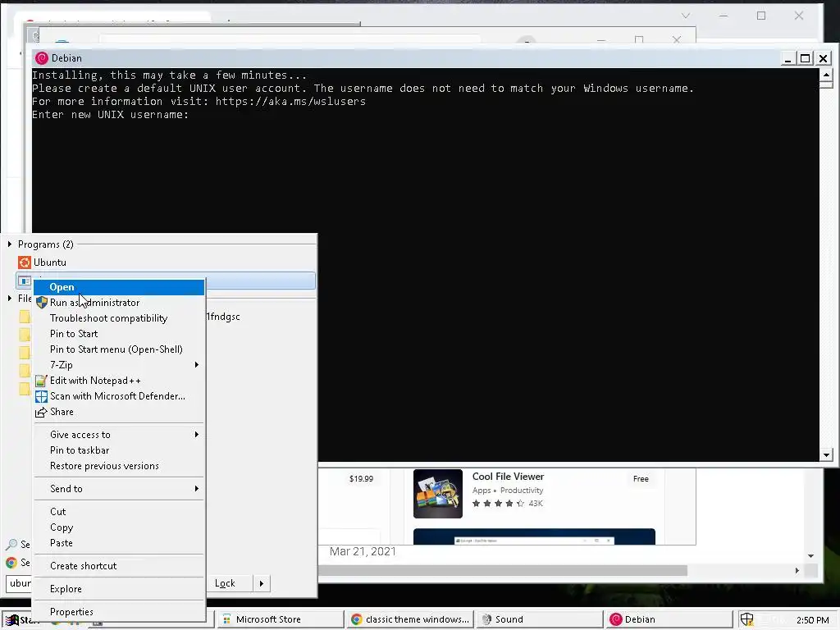The image size is (840, 630).
Task: Click the Sound speaker icon on taskbar
Action: coord(486,619)
